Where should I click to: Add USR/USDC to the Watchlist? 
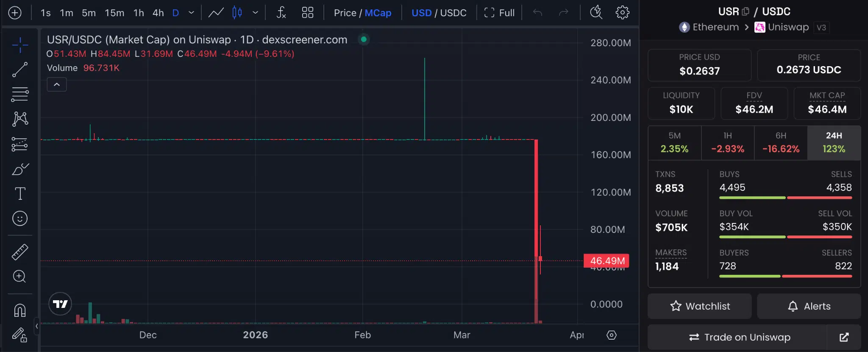coord(698,306)
